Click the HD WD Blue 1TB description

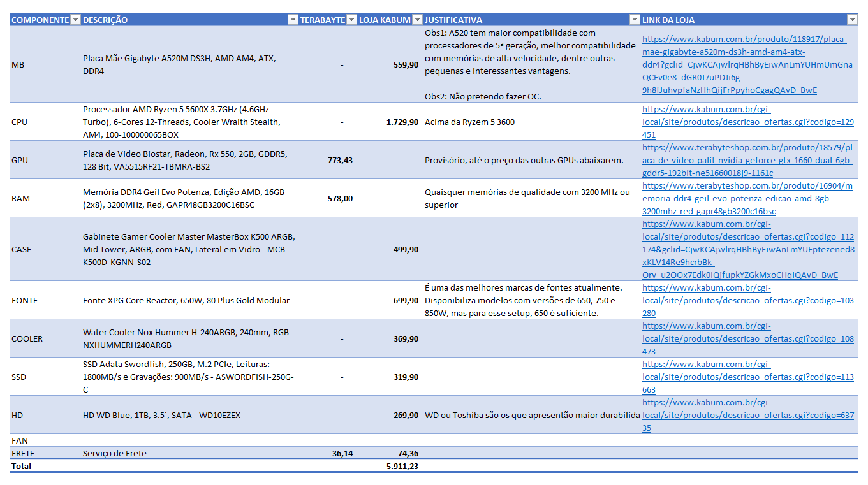[x=162, y=415]
